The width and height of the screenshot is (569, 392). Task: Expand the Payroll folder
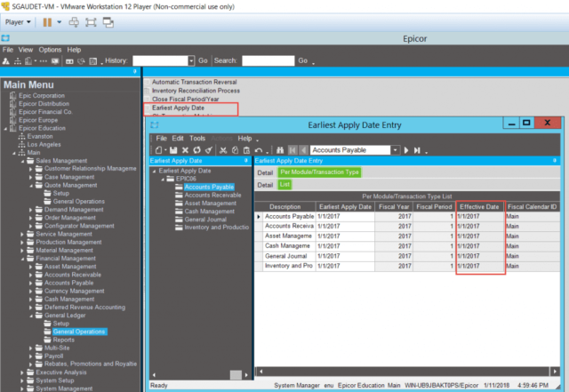coord(31,356)
